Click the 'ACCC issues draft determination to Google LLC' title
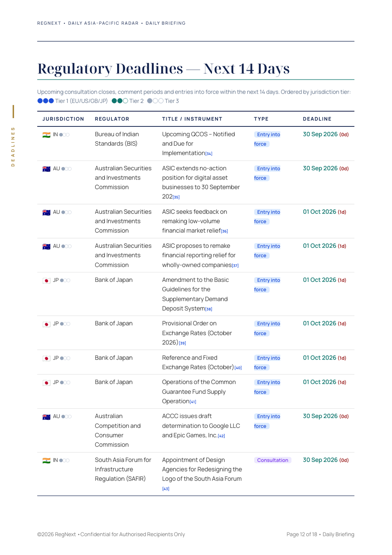This screenshot has width=392, height=555. 201,426
